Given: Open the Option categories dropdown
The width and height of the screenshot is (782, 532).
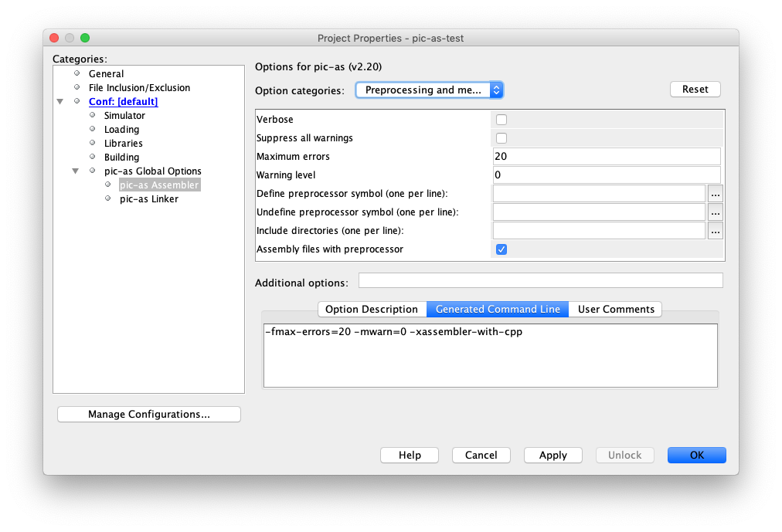Looking at the screenshot, I should 429,90.
